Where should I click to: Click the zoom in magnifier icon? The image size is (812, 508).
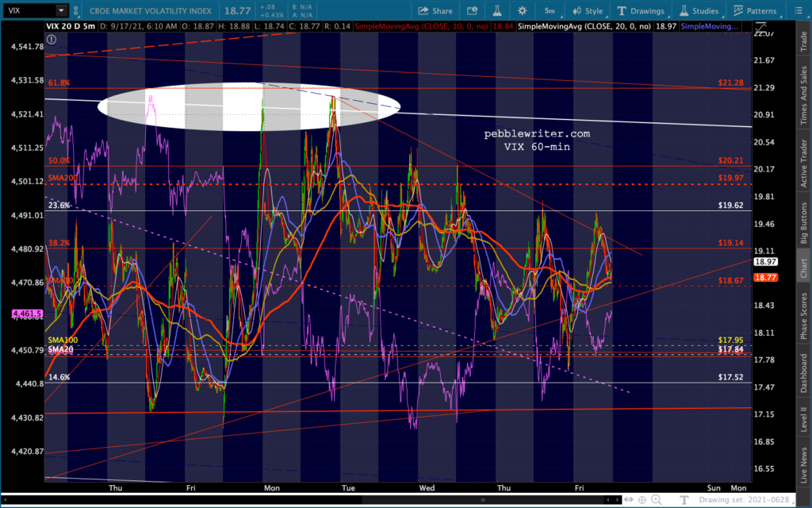pos(655,499)
